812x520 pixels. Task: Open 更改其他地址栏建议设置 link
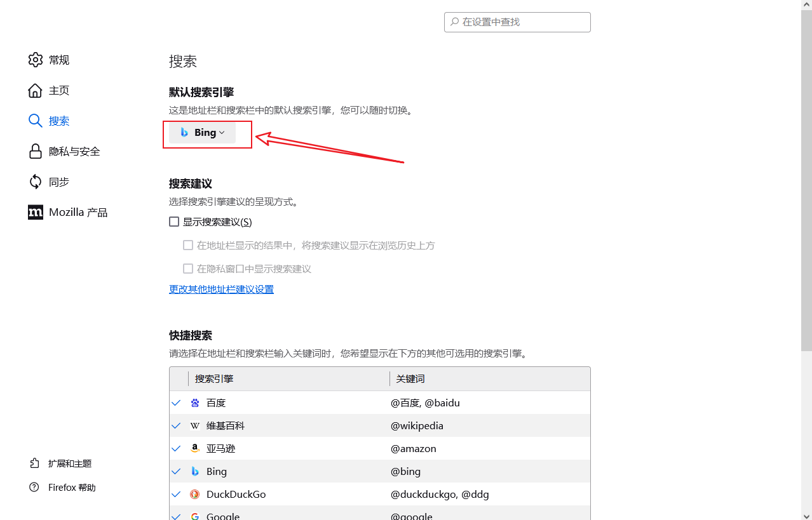221,289
